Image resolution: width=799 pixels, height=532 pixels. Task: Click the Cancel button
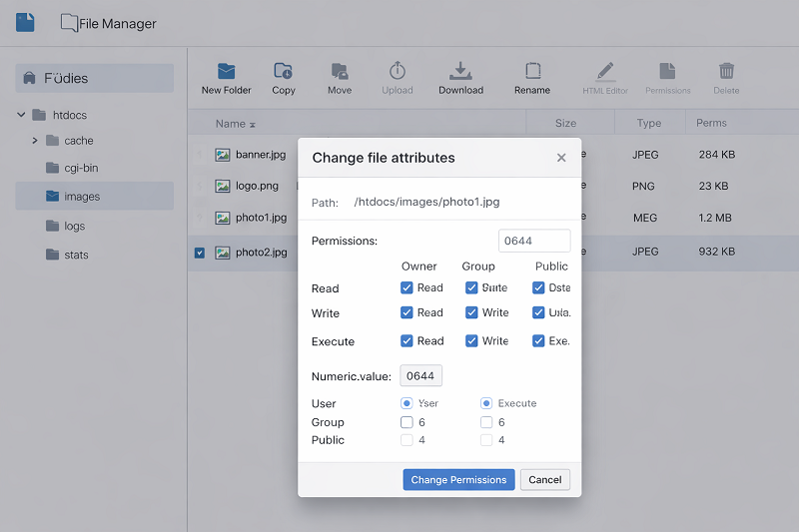[x=544, y=479]
